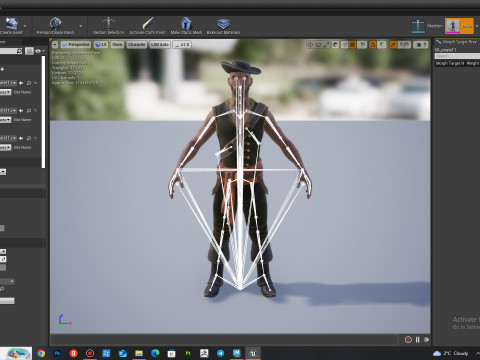Select the Mesh editing mode button
This screenshot has width=480, height=360.
coord(459,26)
